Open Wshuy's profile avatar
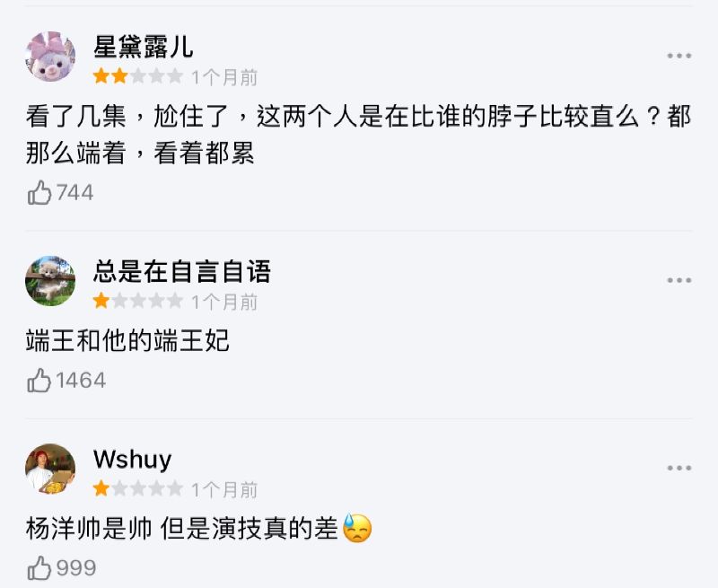This screenshot has height=588, width=718. tap(50, 469)
